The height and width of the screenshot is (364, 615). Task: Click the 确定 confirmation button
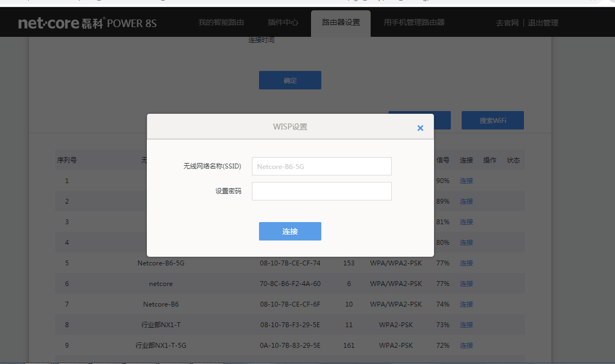[290, 80]
